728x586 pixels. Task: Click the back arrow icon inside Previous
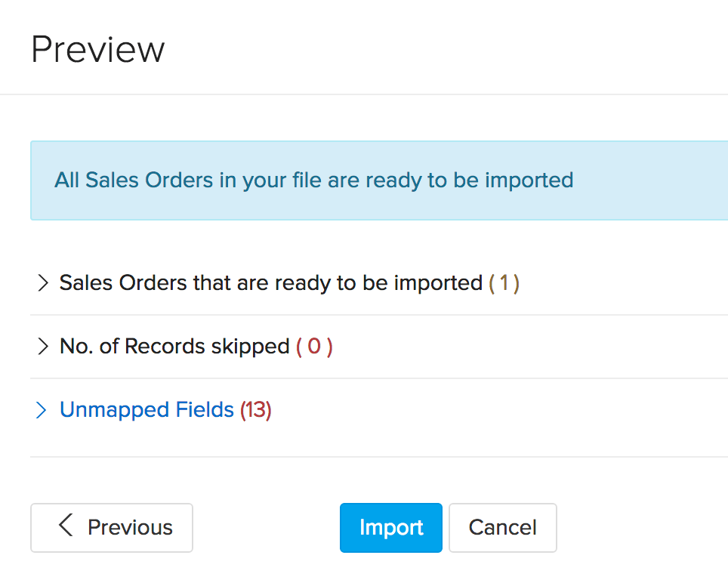pyautogui.click(x=66, y=526)
